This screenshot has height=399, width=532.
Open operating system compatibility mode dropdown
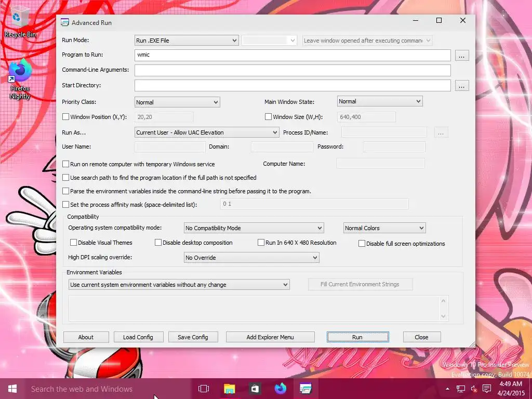coord(254,228)
